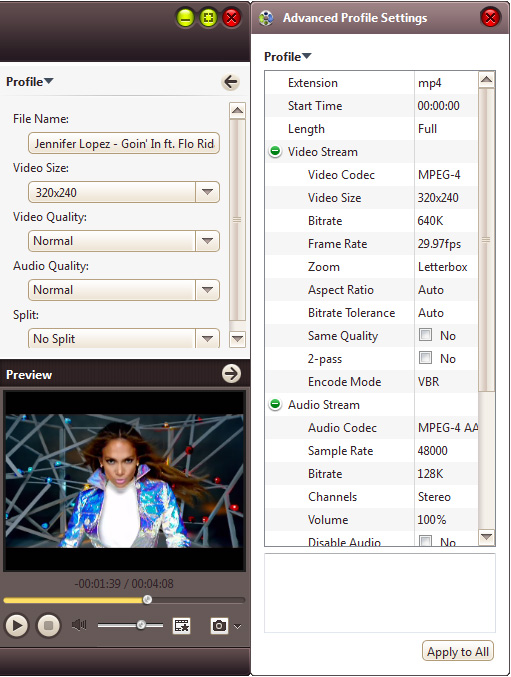Screen dimensions: 511x677
Task: Open Profile menu in Advanced Settings
Action: point(287,57)
